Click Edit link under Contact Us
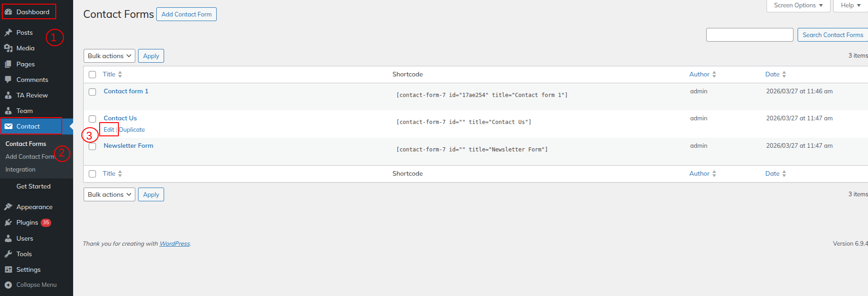The width and height of the screenshot is (868, 296). point(109,129)
